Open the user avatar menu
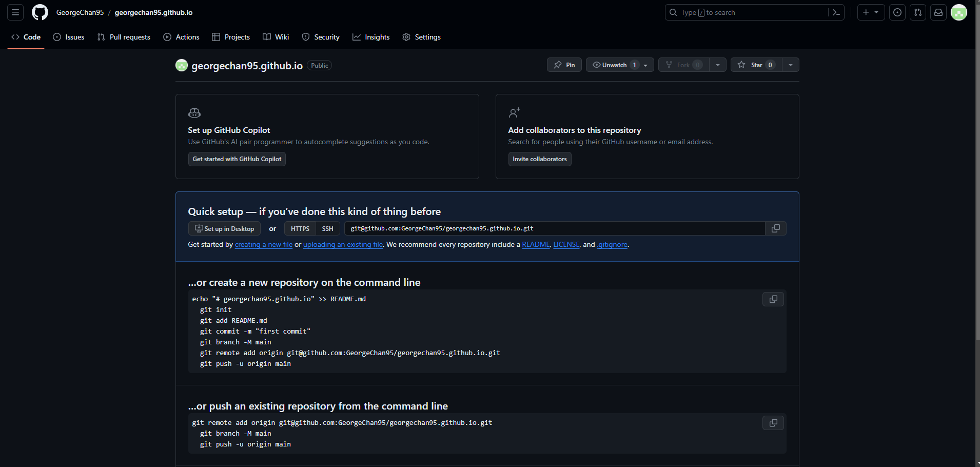The image size is (980, 467). coord(959,12)
